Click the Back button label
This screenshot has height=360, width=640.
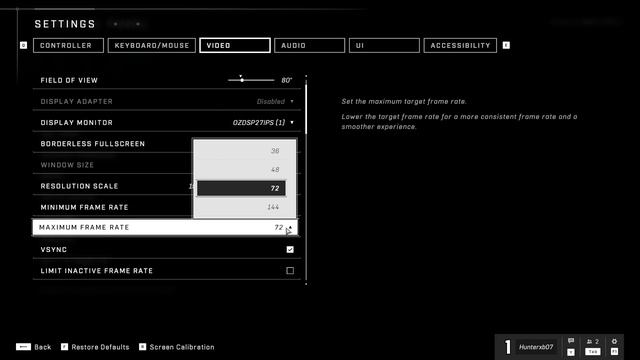[x=42, y=347]
